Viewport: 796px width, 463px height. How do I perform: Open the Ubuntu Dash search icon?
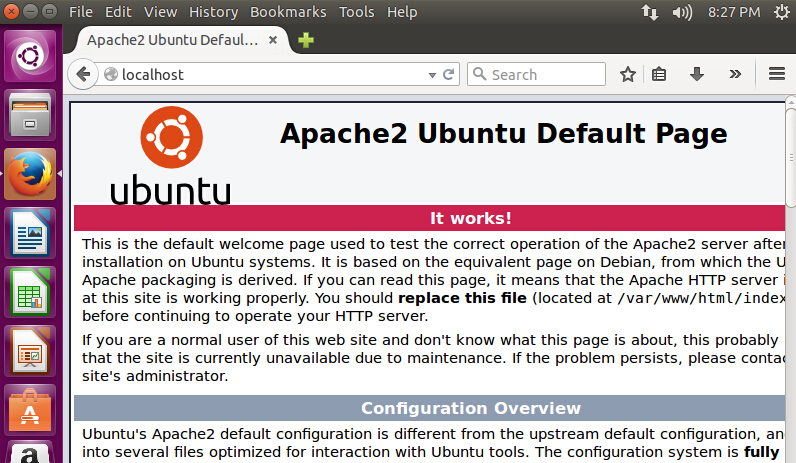30,56
